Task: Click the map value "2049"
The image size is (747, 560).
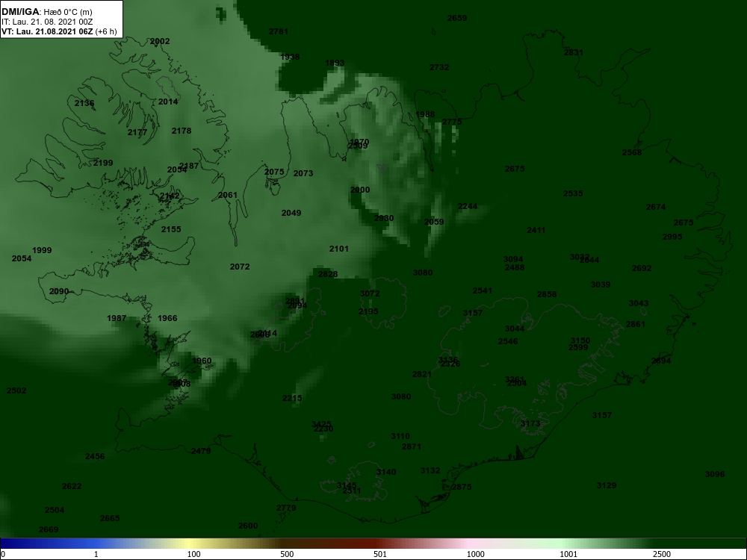Action: pos(291,213)
